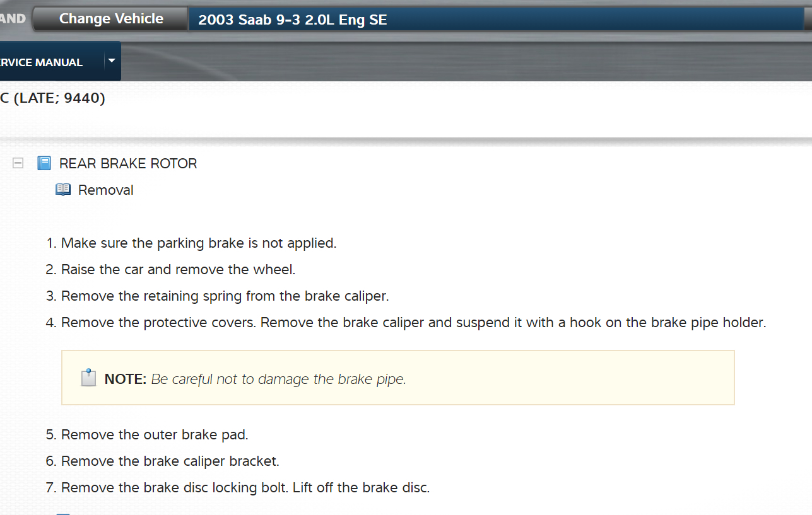Screen dimensions: 812x515
Task: Click the pinned note icon
Action: coord(88,378)
